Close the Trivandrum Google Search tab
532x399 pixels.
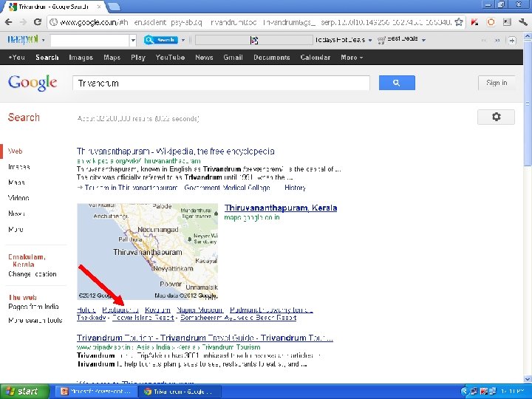pyautogui.click(x=99, y=7)
